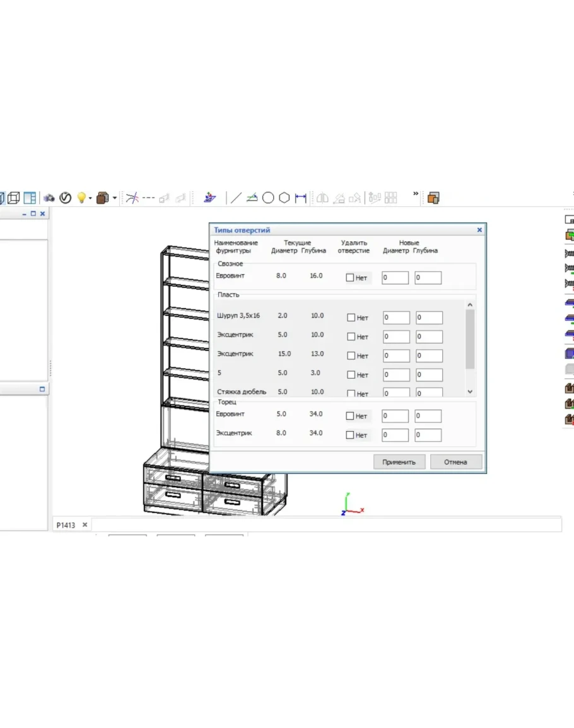Image resolution: width=574 pixels, height=728 pixels.
Task: Enable delete checkbox for Торец Эксцентрик
Action: (x=350, y=435)
